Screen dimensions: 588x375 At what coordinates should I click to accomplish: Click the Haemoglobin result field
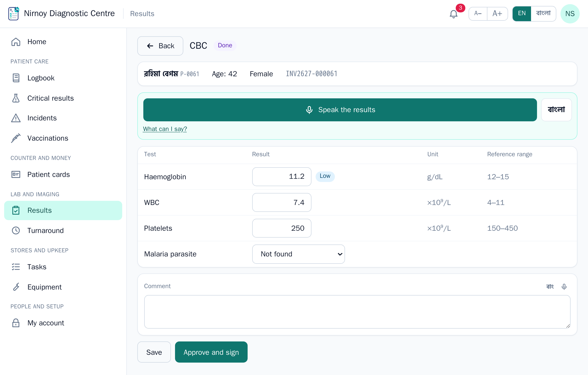click(x=282, y=176)
